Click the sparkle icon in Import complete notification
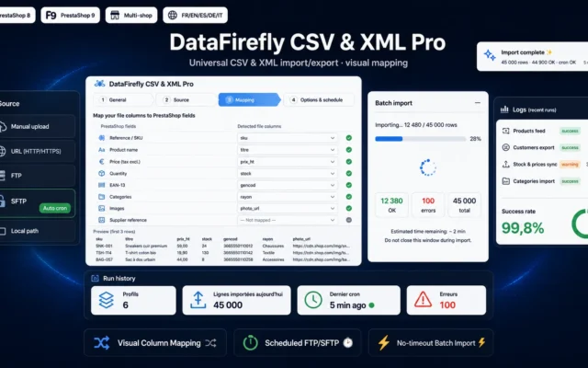 [x=490, y=55]
